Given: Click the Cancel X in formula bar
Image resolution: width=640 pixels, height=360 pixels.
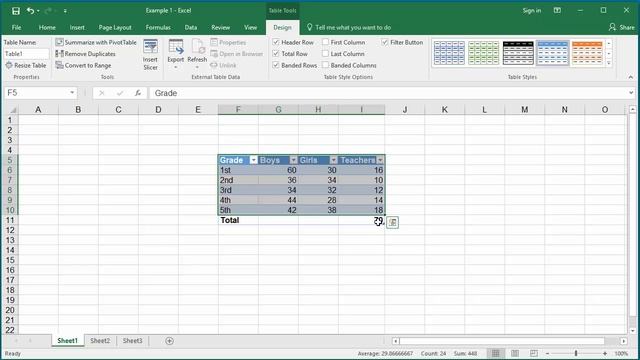Looking at the screenshot, I should point(102,93).
